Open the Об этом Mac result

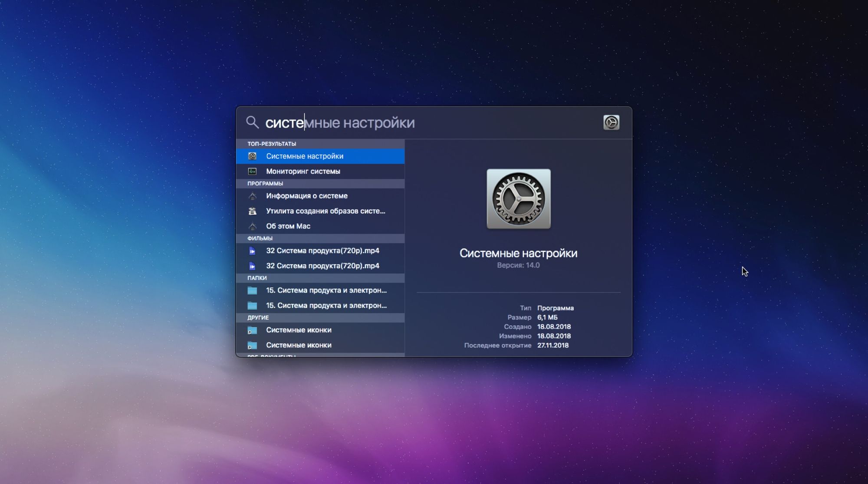(320, 226)
